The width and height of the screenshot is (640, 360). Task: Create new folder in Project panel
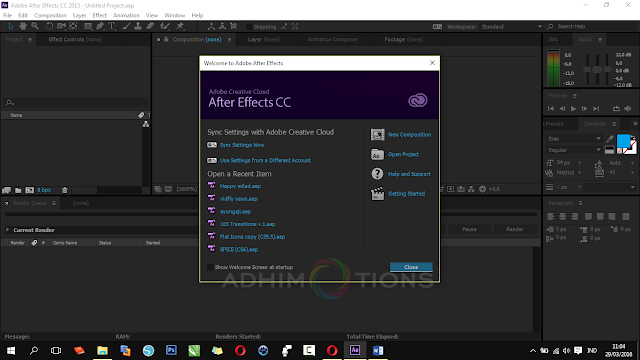(x=18, y=190)
